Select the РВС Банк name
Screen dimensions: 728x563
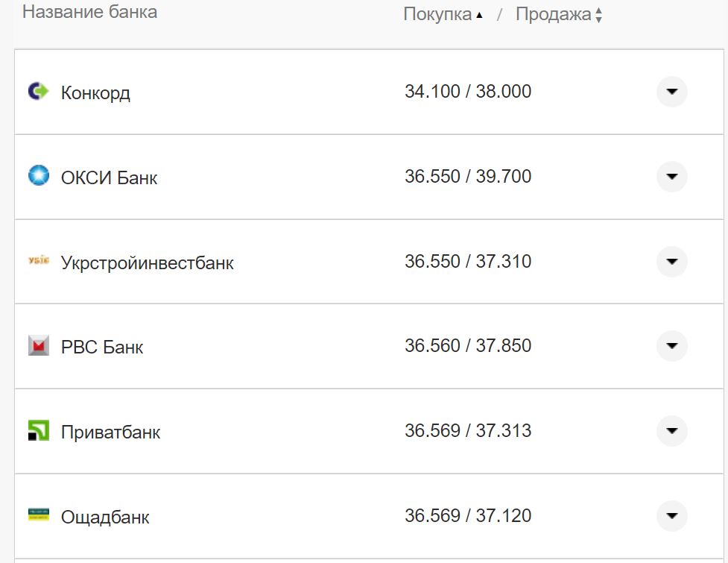click(101, 346)
